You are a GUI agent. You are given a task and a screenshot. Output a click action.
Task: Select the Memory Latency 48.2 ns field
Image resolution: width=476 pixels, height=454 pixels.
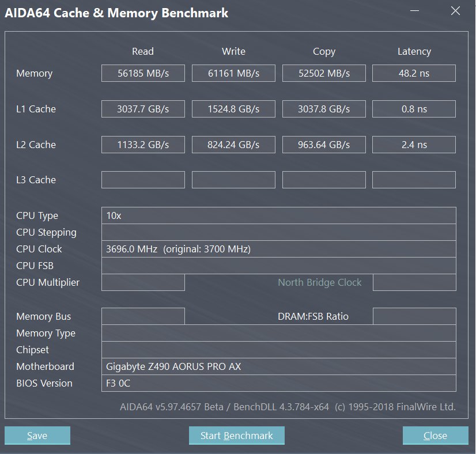click(x=414, y=74)
